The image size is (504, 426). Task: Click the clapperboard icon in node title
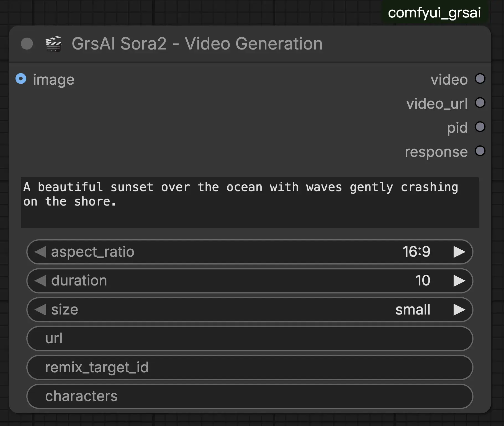pyautogui.click(x=53, y=44)
